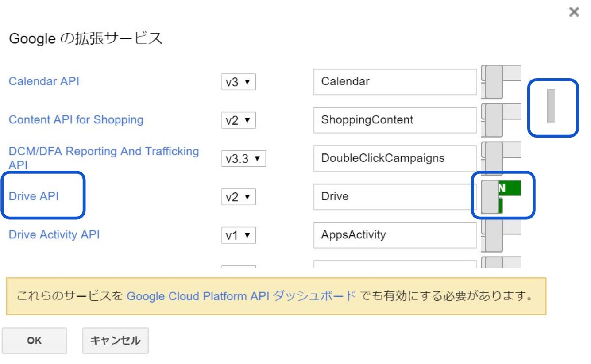Open Content API for Shopping version dropdown
This screenshot has height=364, width=591.
click(239, 120)
